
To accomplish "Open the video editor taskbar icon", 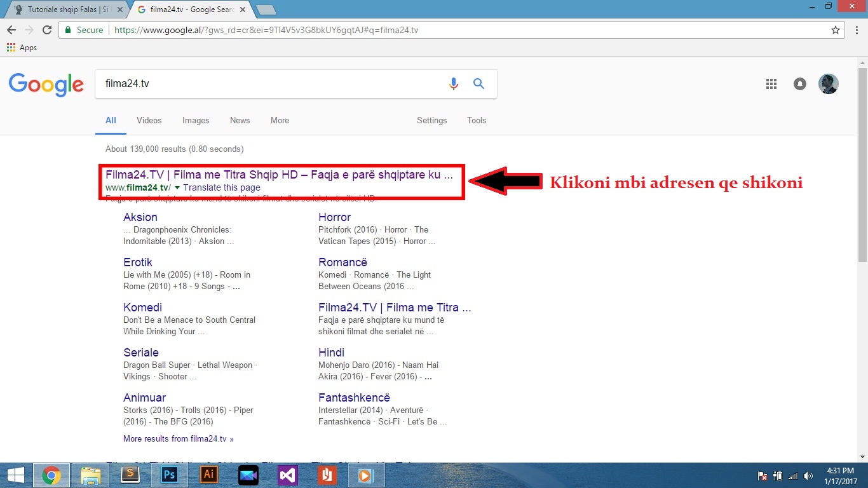I will pyautogui.click(x=248, y=475).
